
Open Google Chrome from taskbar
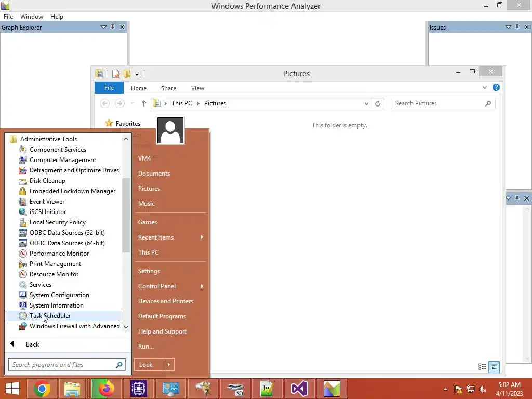click(42, 389)
